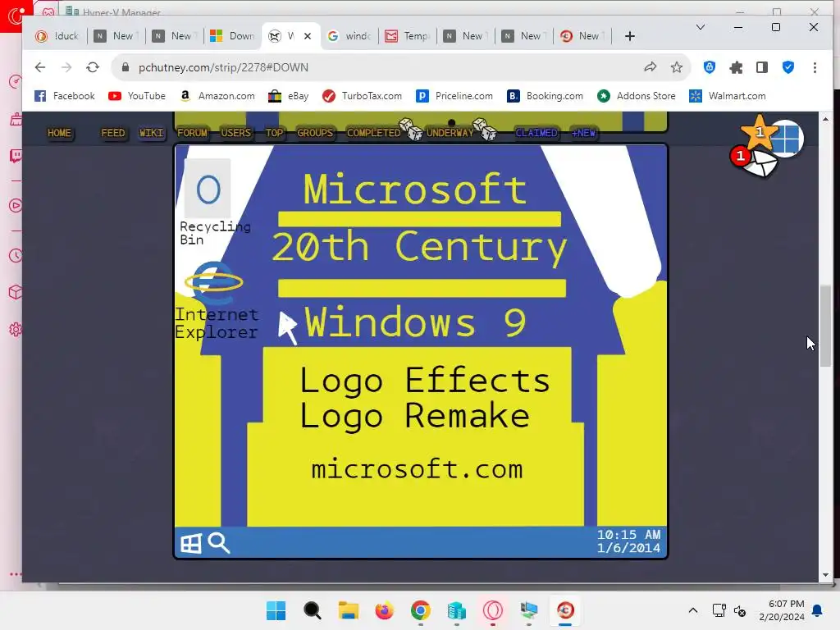Expand the tab search dropdown arrow
840x630 pixels.
701,27
